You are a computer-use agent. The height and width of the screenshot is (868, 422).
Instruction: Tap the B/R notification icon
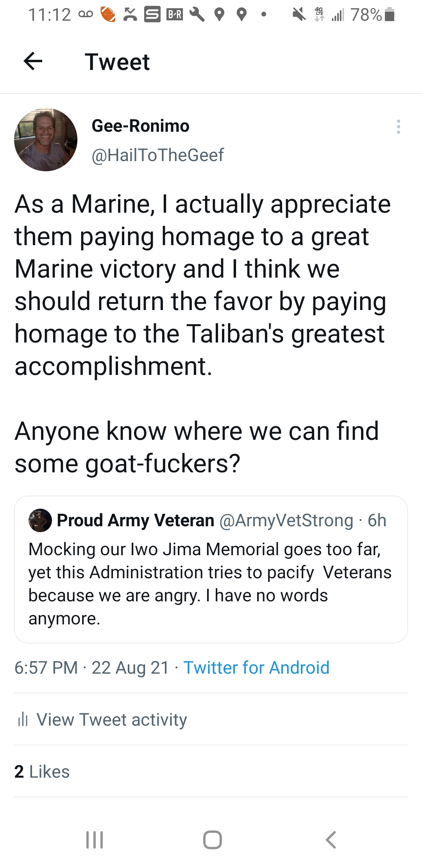point(175,15)
